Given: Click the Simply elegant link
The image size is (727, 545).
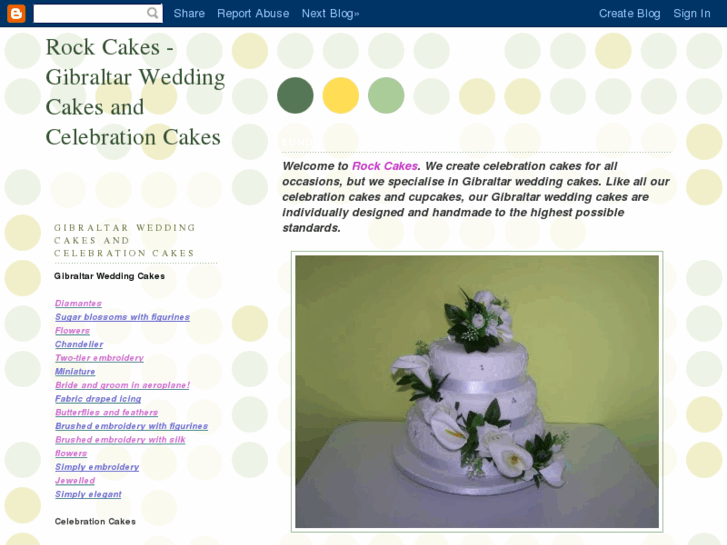Looking at the screenshot, I should tap(88, 494).
